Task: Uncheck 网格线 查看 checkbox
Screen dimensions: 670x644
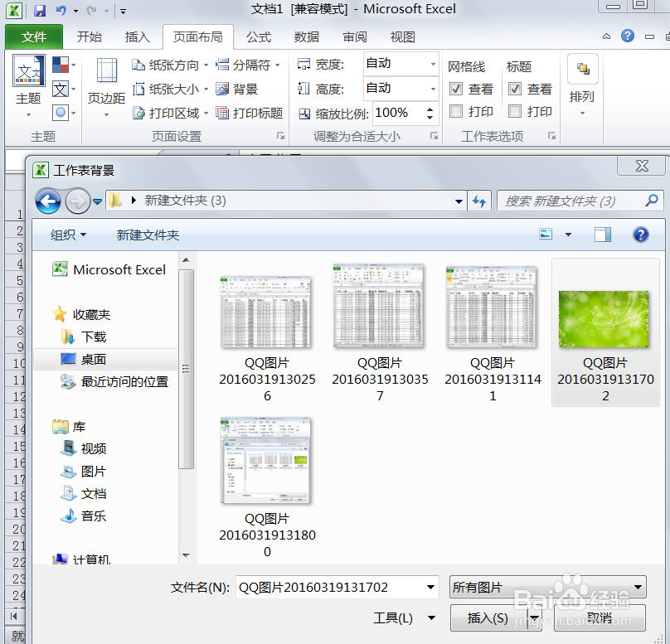Action: tap(456, 89)
